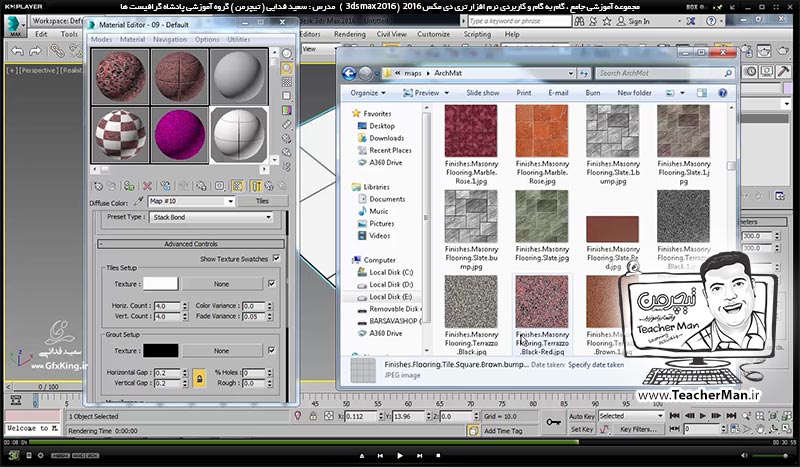Select the magenta sample sphere slot
Image resolution: width=800 pixels, height=467 pixels.
[x=180, y=135]
